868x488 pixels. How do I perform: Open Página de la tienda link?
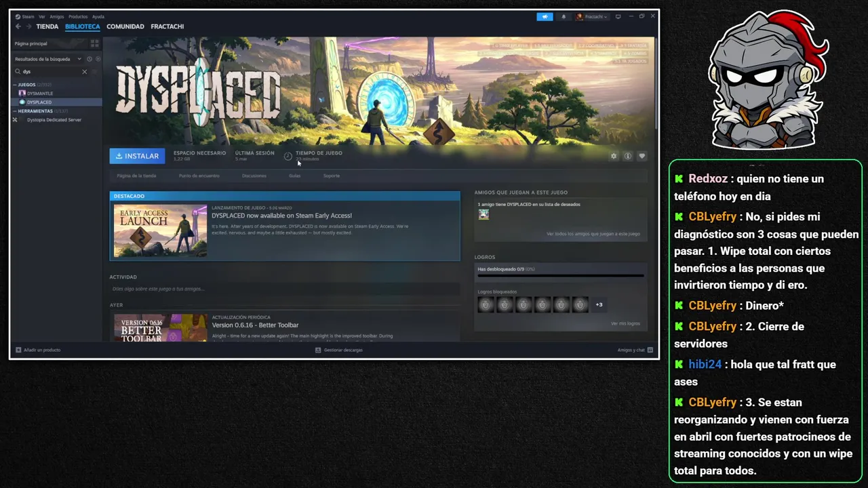[x=136, y=176]
